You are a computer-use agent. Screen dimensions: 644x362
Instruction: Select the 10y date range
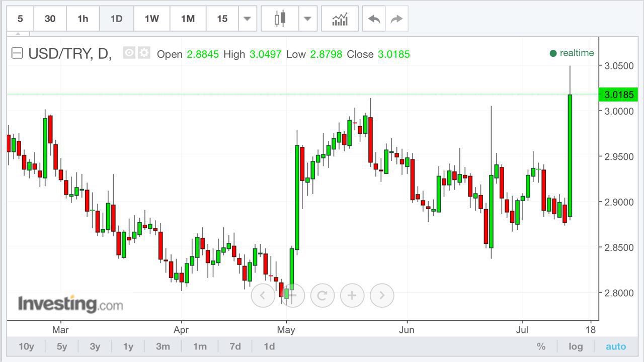click(x=26, y=346)
